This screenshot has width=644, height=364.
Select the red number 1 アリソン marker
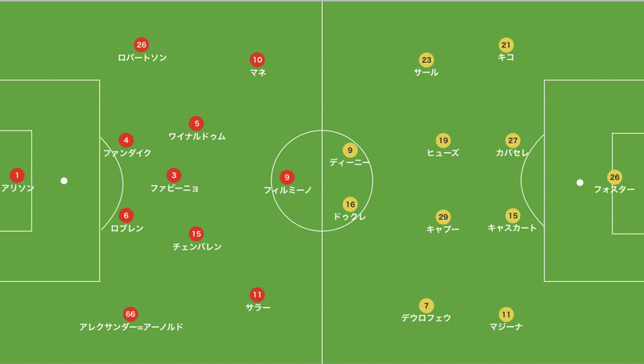(17, 176)
